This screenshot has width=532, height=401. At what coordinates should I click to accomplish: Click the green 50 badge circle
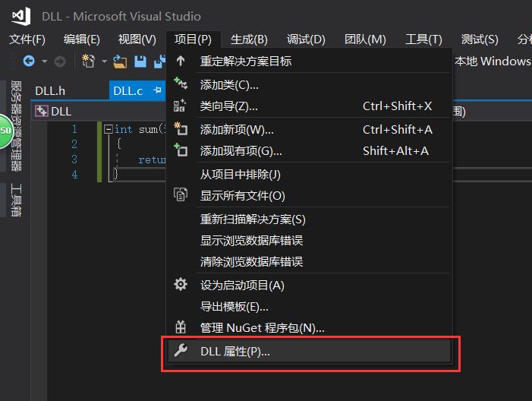click(5, 131)
